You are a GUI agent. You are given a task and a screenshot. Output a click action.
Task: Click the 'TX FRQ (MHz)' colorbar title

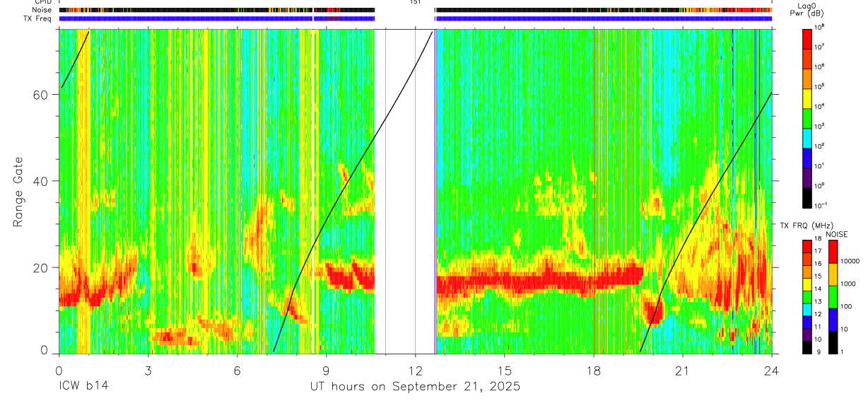(805, 226)
